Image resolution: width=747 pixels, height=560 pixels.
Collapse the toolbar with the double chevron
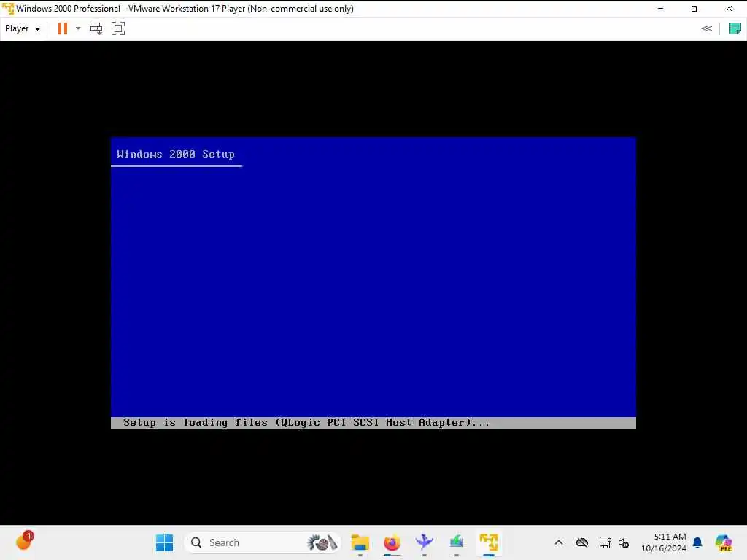(x=706, y=28)
